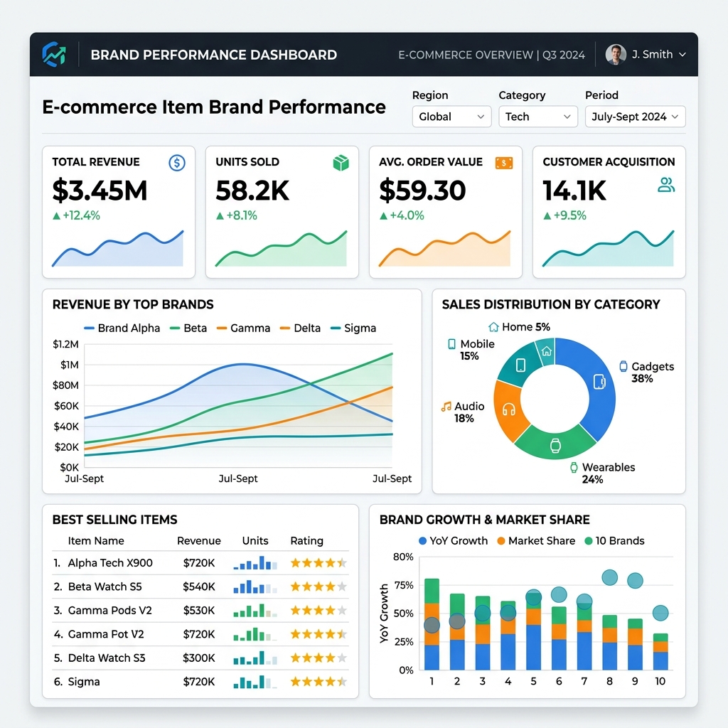Click the house icon beside Home 5% label
The height and width of the screenshot is (728, 728).
pyautogui.click(x=493, y=327)
